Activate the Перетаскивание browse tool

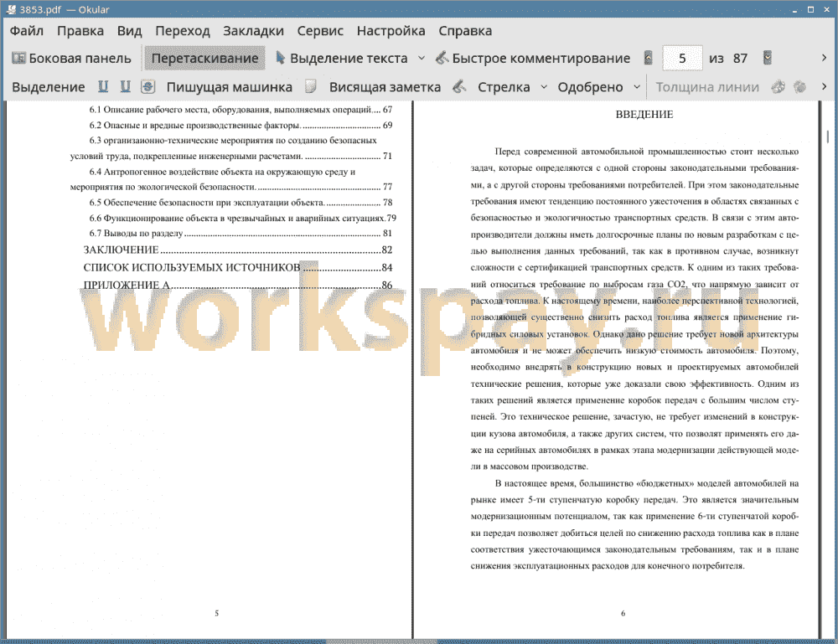(x=204, y=59)
